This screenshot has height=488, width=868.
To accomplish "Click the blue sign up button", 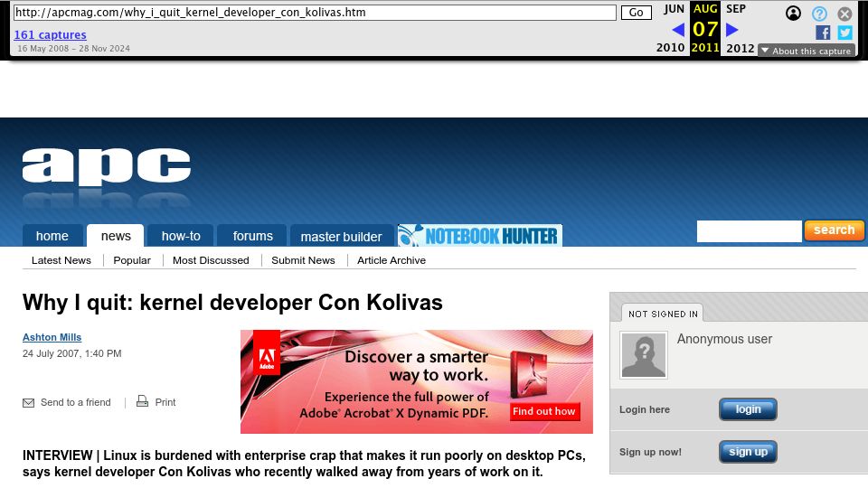I will pos(748,452).
